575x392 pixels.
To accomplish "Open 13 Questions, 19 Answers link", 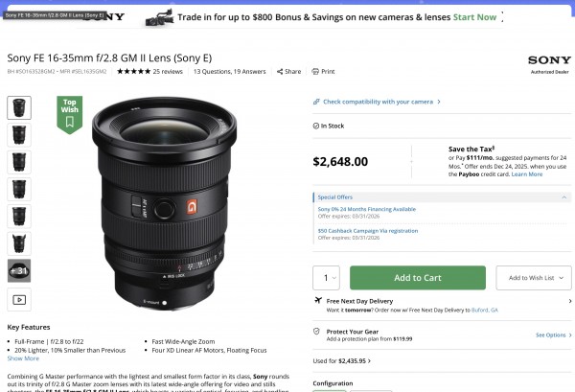I will pos(229,71).
